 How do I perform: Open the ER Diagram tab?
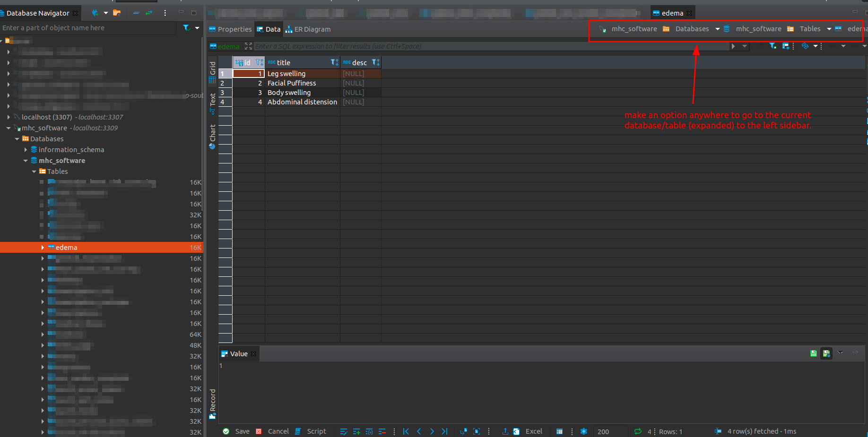pos(308,29)
